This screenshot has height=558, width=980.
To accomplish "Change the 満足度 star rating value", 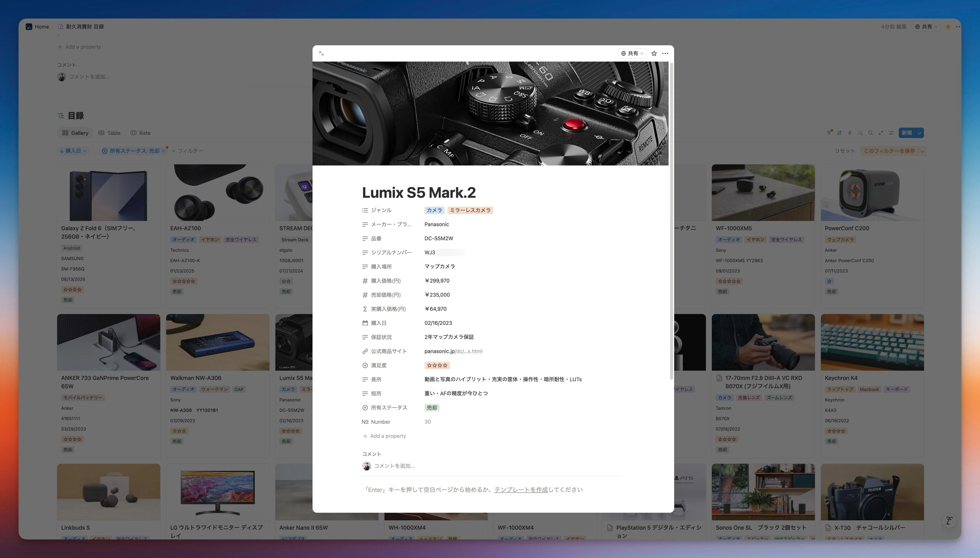I will click(x=437, y=365).
